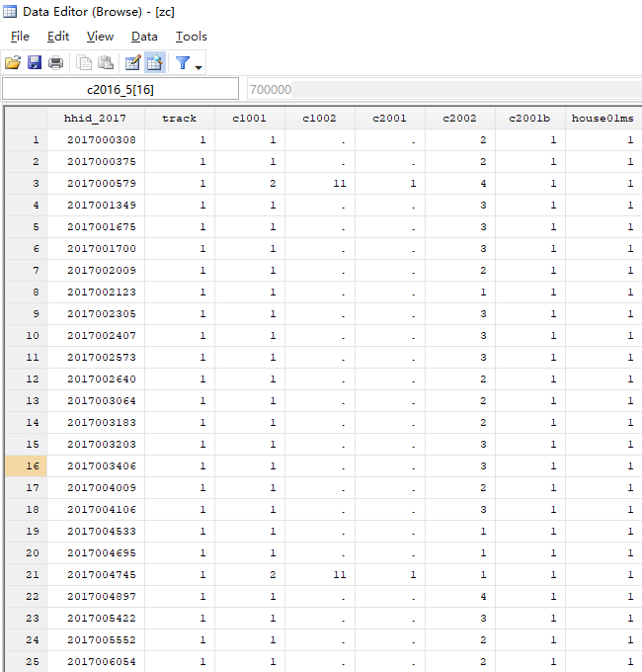Open the Data menu
Screen dimensions: 642x672
click(144, 37)
